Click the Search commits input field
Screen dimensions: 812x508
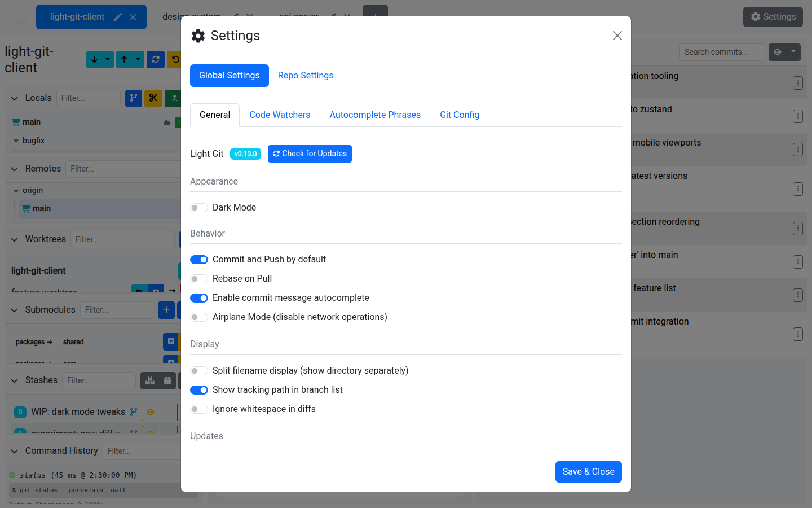tap(721, 52)
